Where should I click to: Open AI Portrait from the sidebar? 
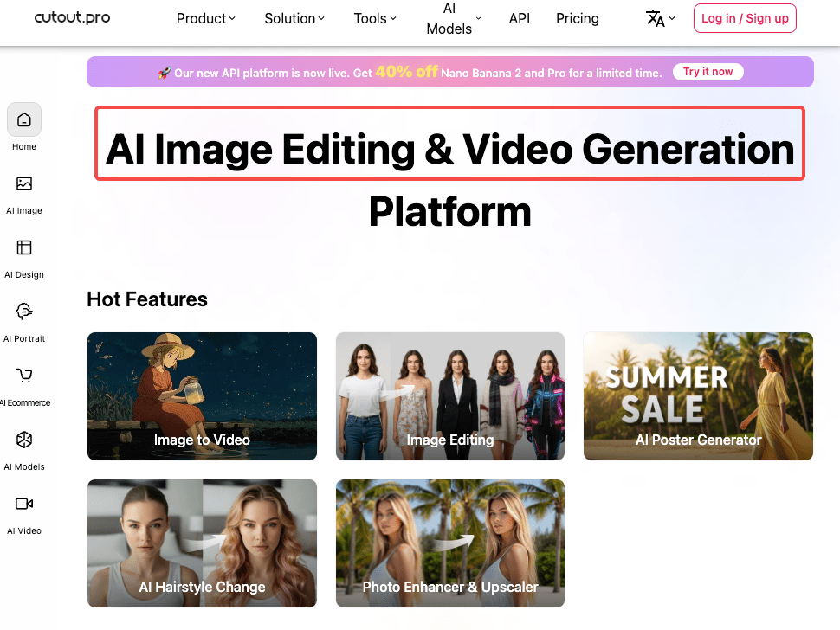(24, 312)
